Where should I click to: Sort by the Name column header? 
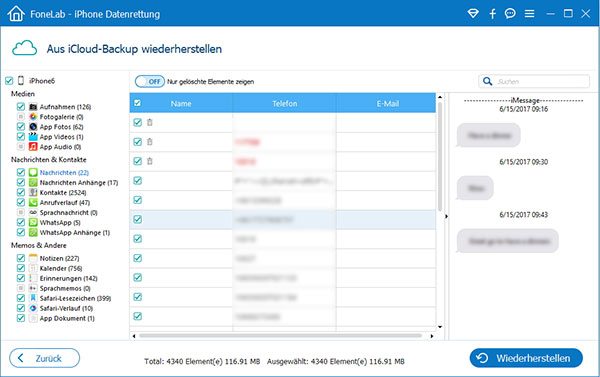coord(181,103)
